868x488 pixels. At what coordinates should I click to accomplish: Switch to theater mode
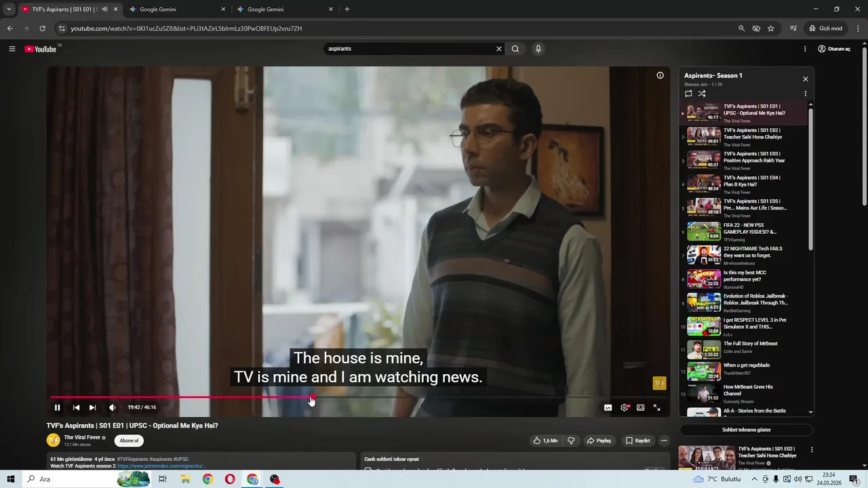(641, 407)
